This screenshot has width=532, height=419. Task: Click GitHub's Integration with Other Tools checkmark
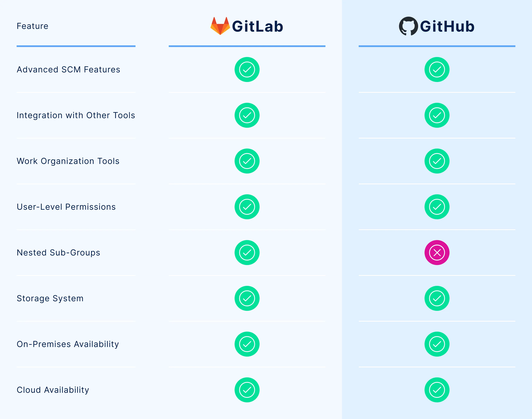(x=437, y=115)
